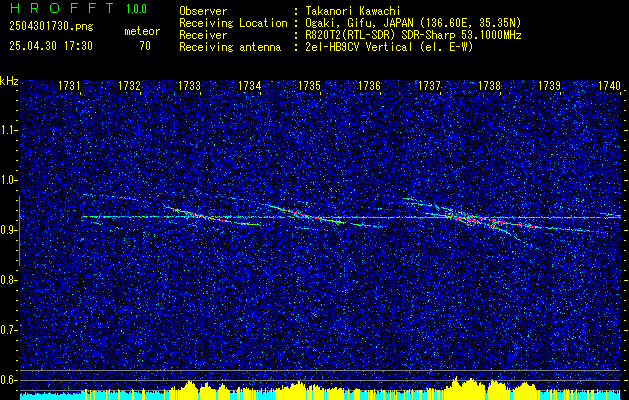Select location text Ogaki, Gifu, JAPAN
The height and width of the screenshot is (400, 629).
(x=362, y=23)
